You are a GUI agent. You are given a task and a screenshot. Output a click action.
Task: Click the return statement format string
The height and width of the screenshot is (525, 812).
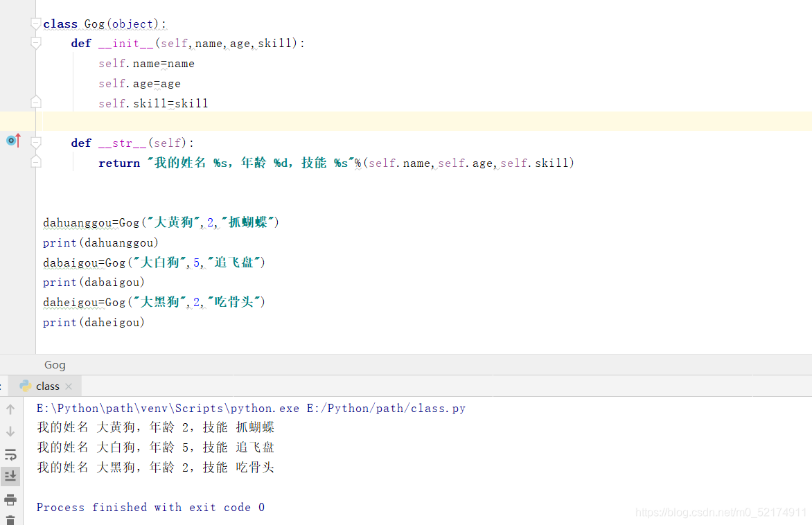(251, 163)
